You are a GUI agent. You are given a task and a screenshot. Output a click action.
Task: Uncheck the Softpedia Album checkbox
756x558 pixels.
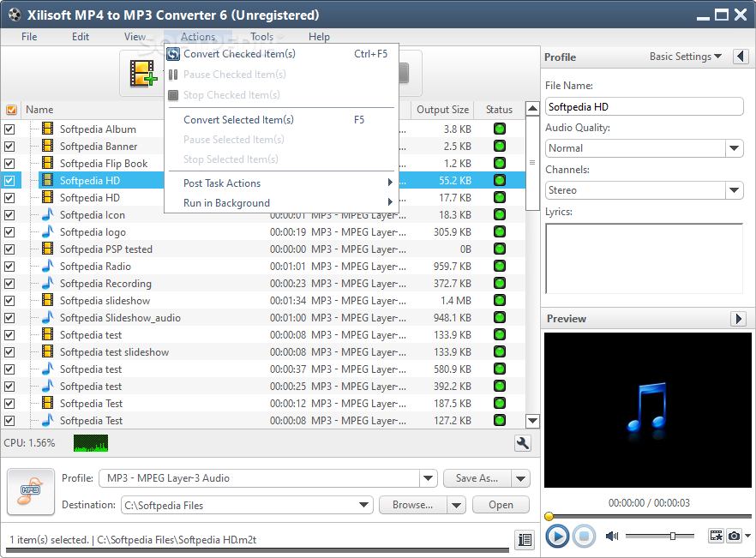(x=9, y=129)
